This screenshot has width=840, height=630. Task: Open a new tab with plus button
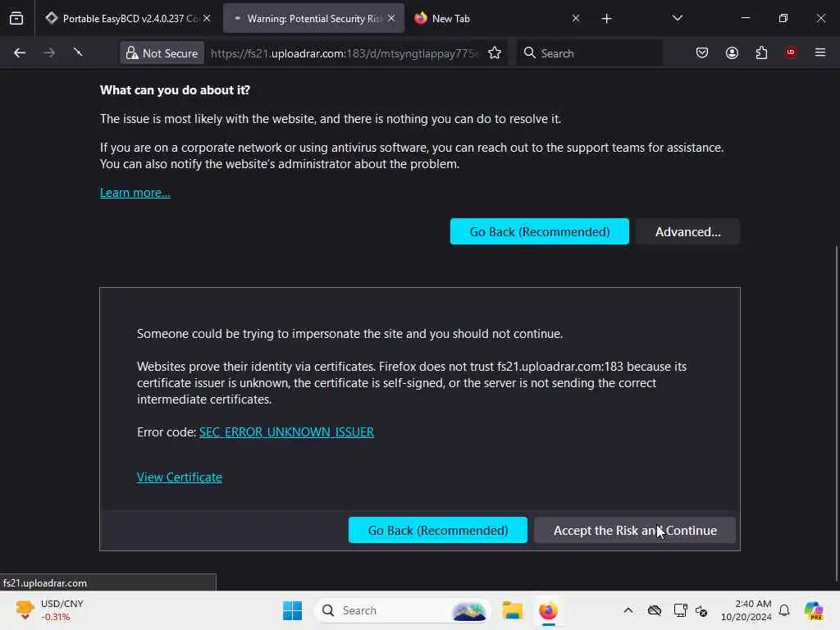[606, 19]
